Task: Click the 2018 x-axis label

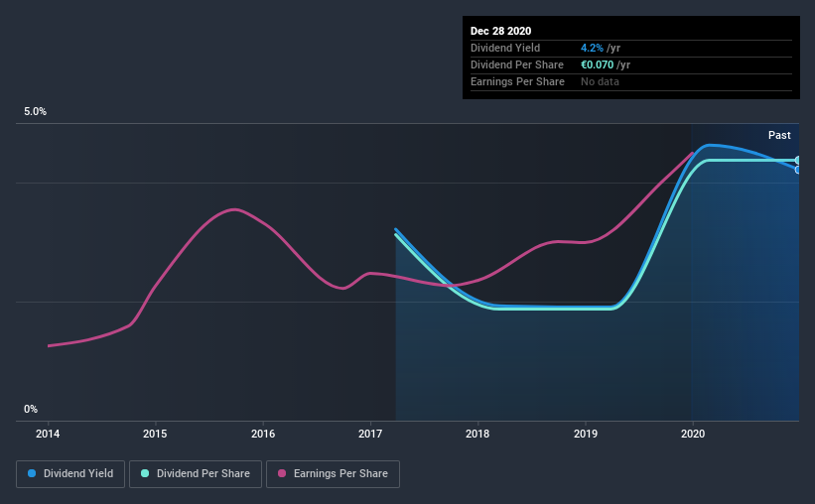Action: tap(477, 434)
